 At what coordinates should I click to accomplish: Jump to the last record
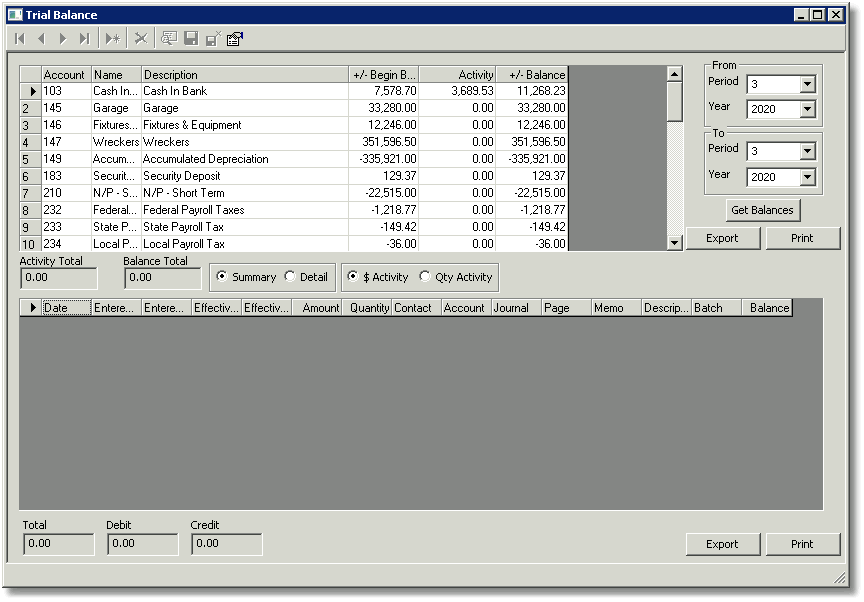(84, 39)
